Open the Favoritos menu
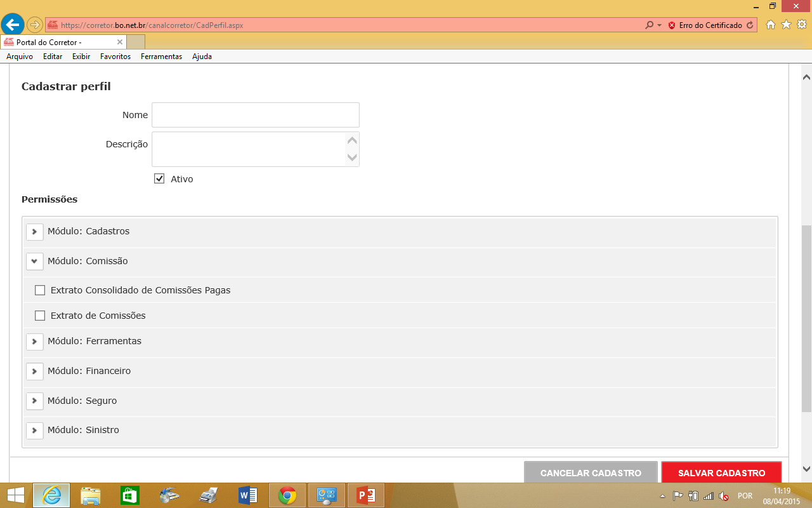Image resolution: width=812 pixels, height=508 pixels. click(x=115, y=57)
